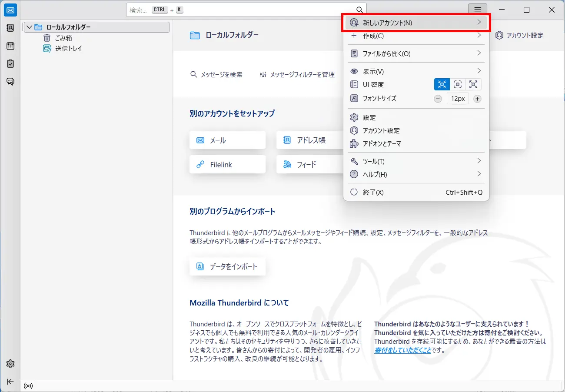Click the データをインポート button

click(227, 266)
